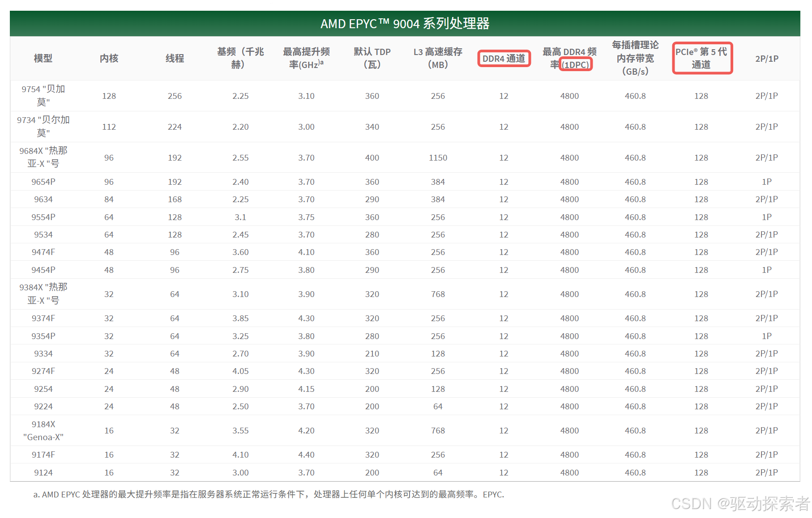Select model name 9254
Viewport: 812px width, 518px height.
[x=43, y=389]
